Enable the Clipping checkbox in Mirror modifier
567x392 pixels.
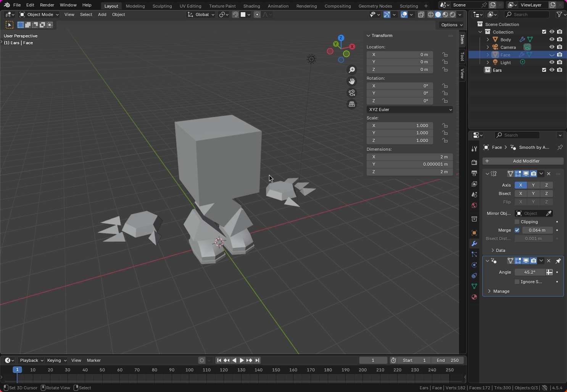coord(517,222)
